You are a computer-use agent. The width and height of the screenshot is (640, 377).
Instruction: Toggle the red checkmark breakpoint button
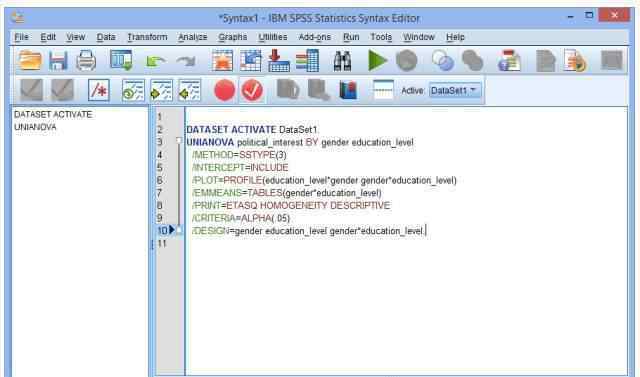coord(252,90)
